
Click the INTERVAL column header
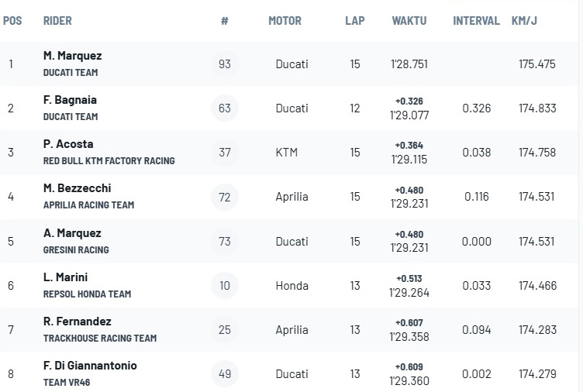[476, 21]
